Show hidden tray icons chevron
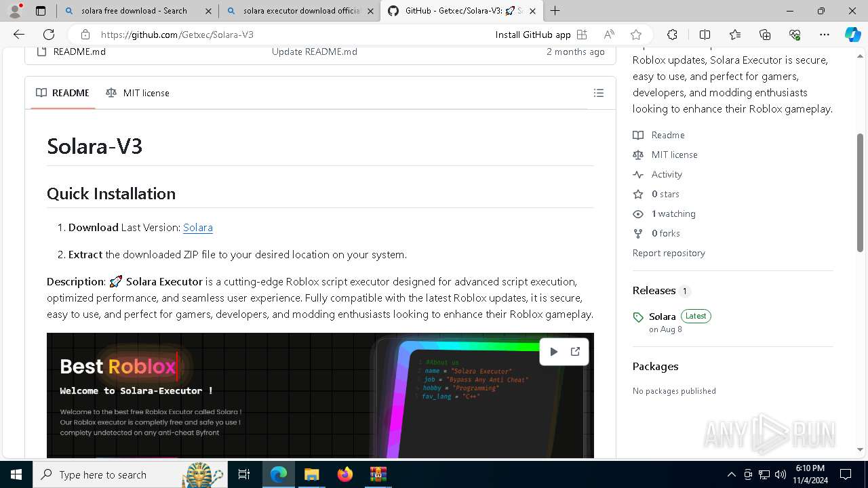The image size is (868, 488). click(x=731, y=474)
